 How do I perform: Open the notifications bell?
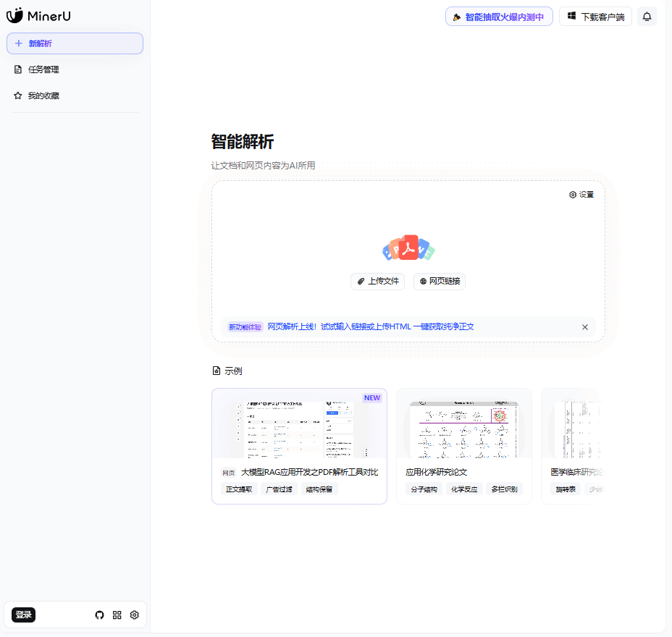(x=647, y=17)
